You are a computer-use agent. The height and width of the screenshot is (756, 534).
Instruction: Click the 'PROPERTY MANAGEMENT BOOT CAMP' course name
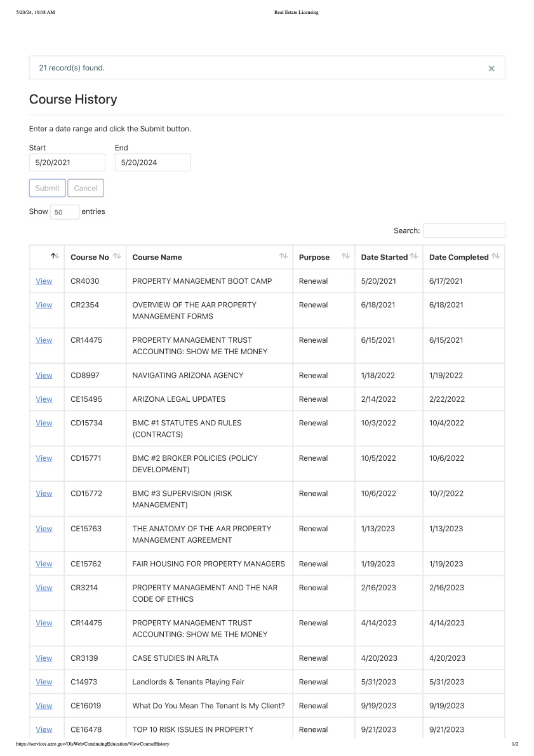pyautogui.click(x=202, y=281)
